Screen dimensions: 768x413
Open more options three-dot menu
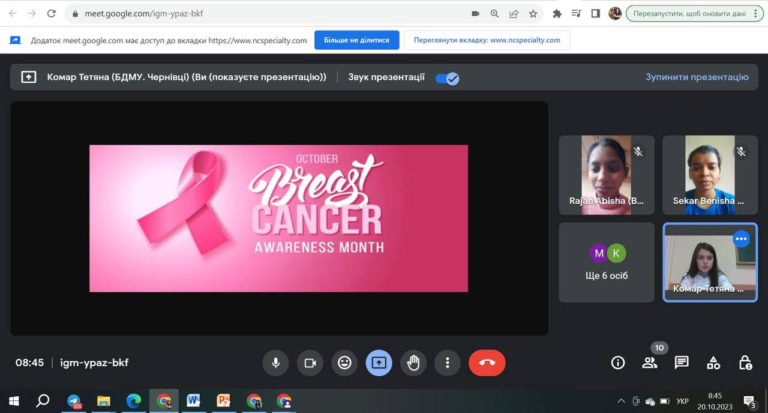click(447, 362)
